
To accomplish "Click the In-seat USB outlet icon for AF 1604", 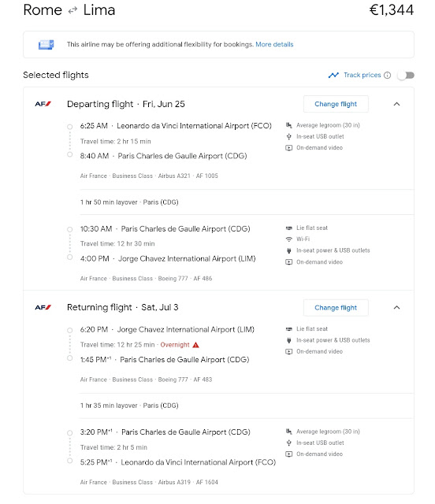I will coord(289,443).
